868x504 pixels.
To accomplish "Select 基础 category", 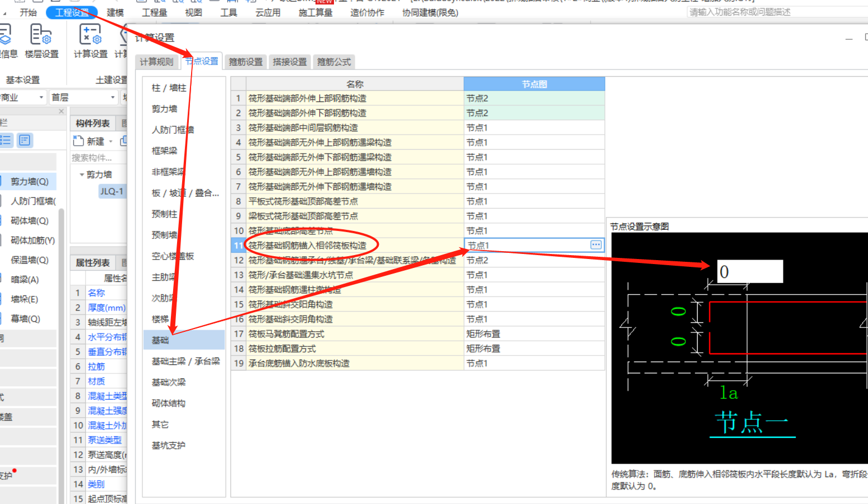I will coord(184,340).
